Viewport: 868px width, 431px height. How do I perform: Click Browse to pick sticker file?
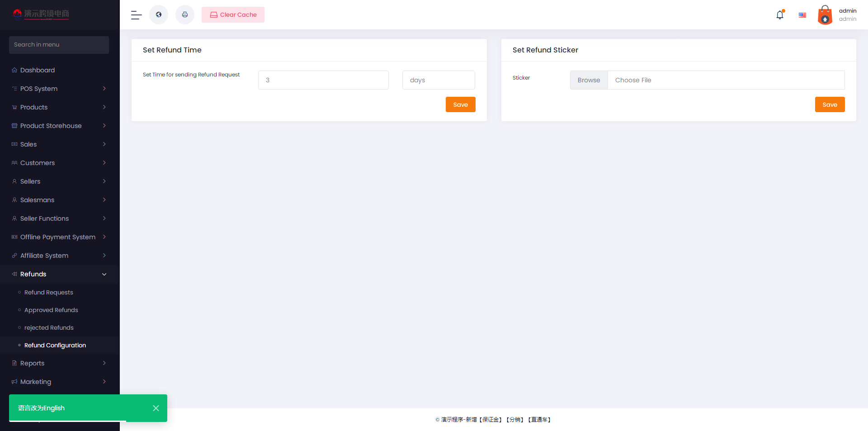589,80
